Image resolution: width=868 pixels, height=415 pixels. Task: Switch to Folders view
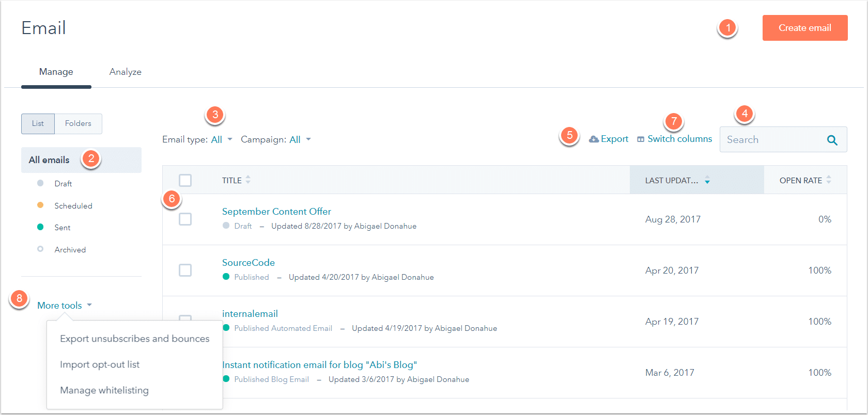tap(78, 123)
